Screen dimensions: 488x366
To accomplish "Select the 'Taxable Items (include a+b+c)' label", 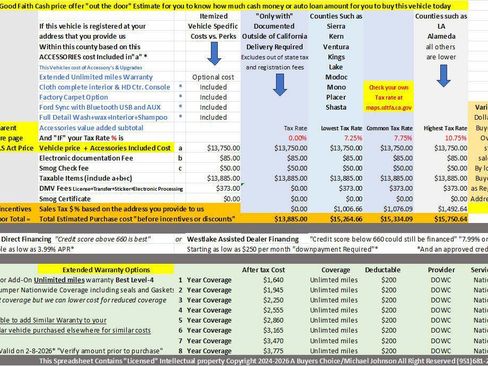I will coord(86,178).
